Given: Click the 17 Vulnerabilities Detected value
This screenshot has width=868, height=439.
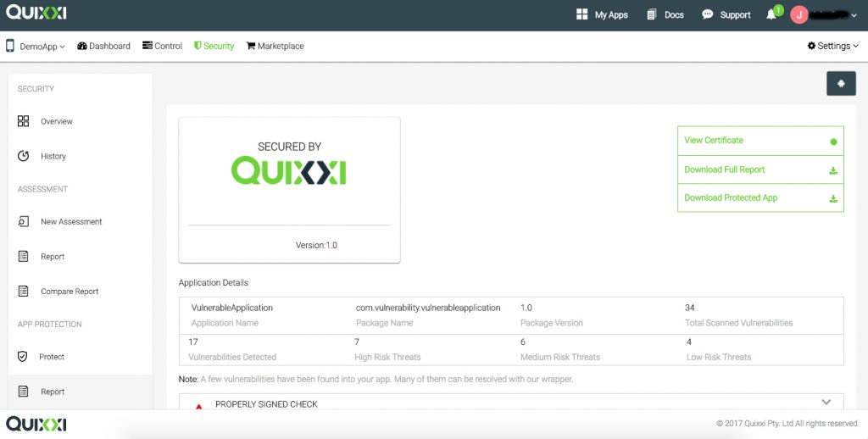Looking at the screenshot, I should click(193, 342).
